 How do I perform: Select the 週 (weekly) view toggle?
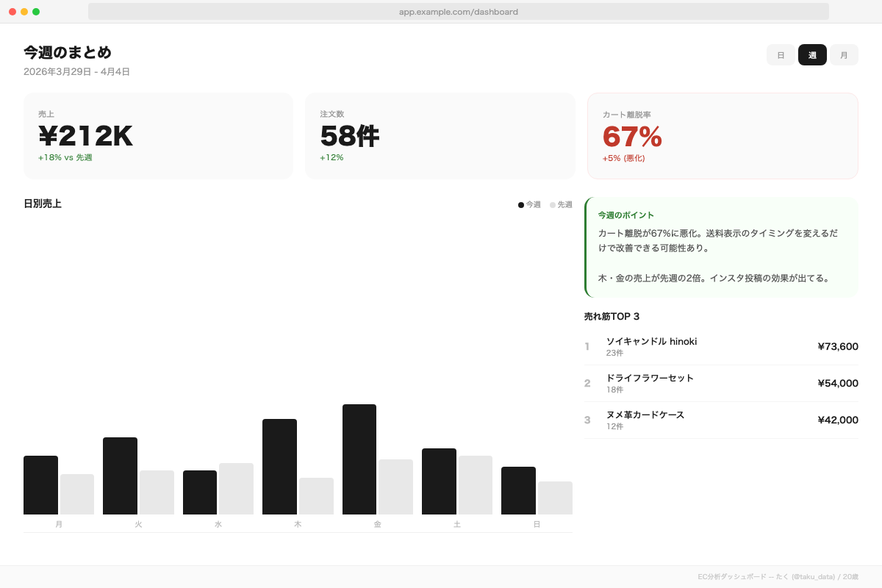tap(812, 54)
